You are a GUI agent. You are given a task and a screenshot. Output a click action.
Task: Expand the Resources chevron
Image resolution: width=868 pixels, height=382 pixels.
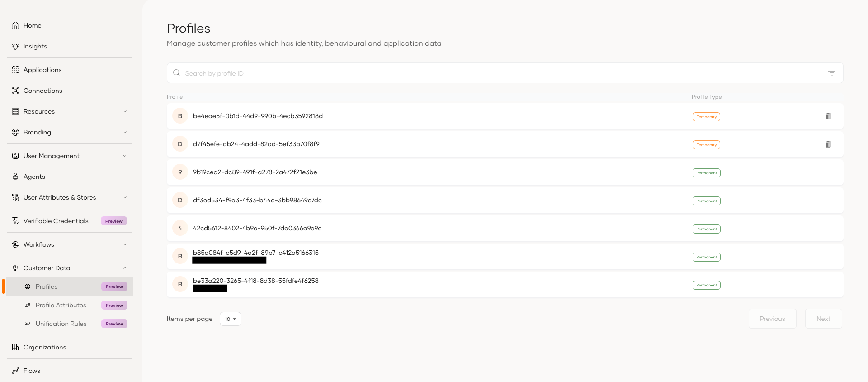click(x=125, y=111)
